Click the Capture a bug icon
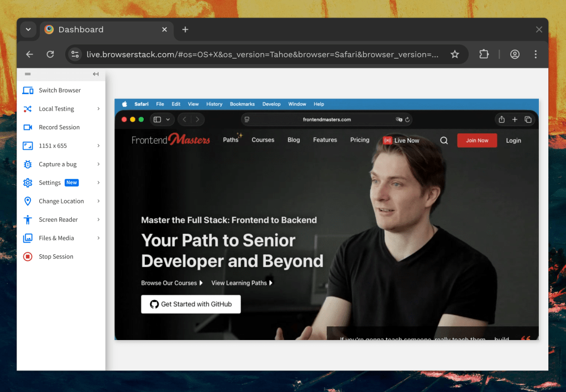This screenshot has width=566, height=392. [x=28, y=164]
